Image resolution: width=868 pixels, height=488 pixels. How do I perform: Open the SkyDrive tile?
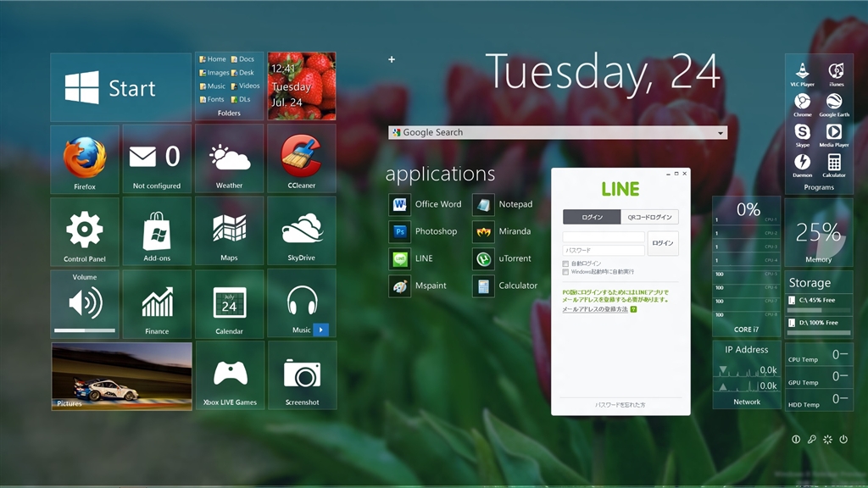tap(302, 232)
